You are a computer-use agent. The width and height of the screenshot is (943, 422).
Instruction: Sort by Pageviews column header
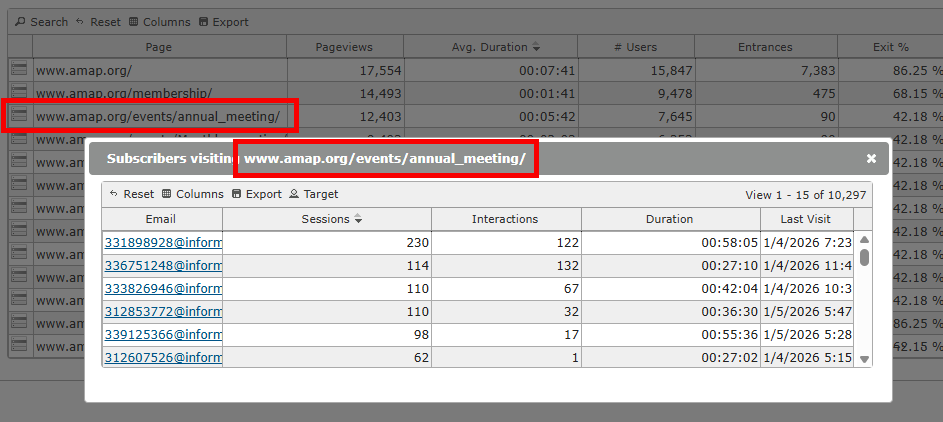pos(343,47)
